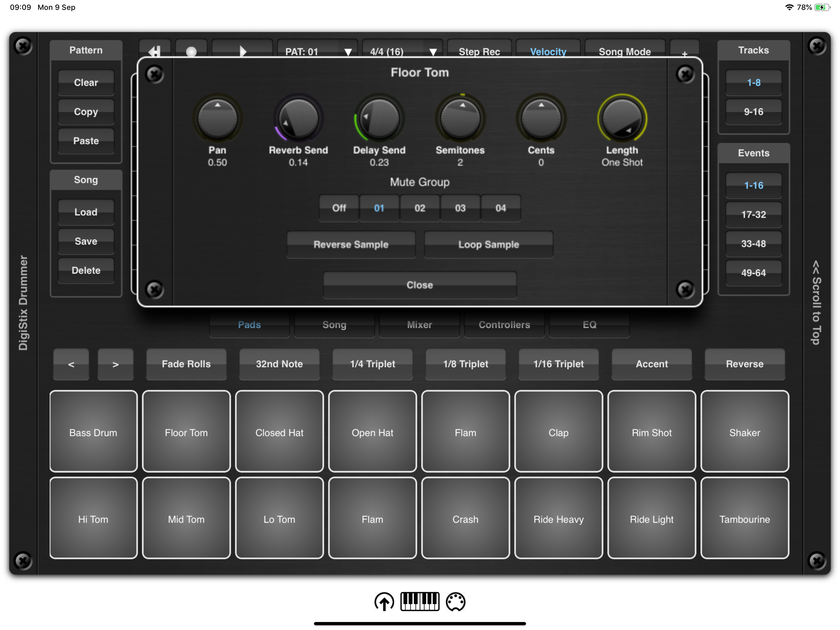Tap the palette icon in the bottom bar
Viewport: 840px width, 630px height.
point(455,601)
